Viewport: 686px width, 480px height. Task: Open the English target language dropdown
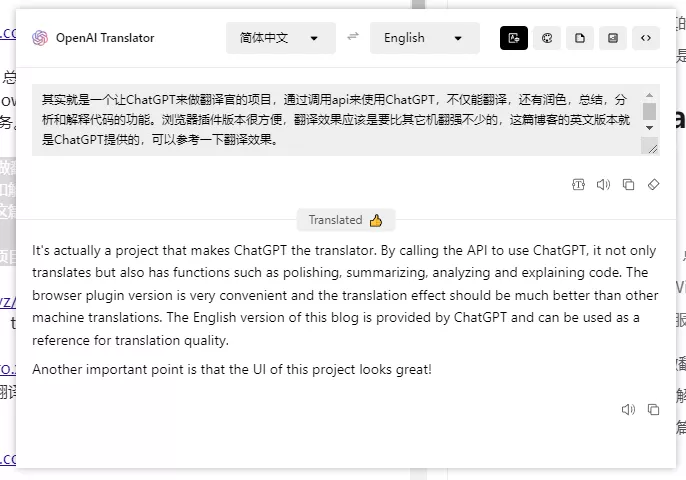(x=424, y=38)
